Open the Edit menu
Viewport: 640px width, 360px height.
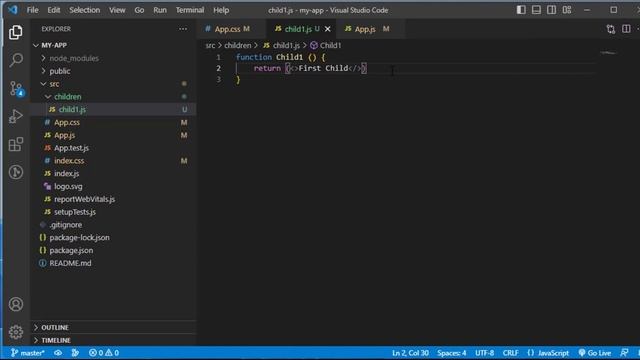point(53,10)
